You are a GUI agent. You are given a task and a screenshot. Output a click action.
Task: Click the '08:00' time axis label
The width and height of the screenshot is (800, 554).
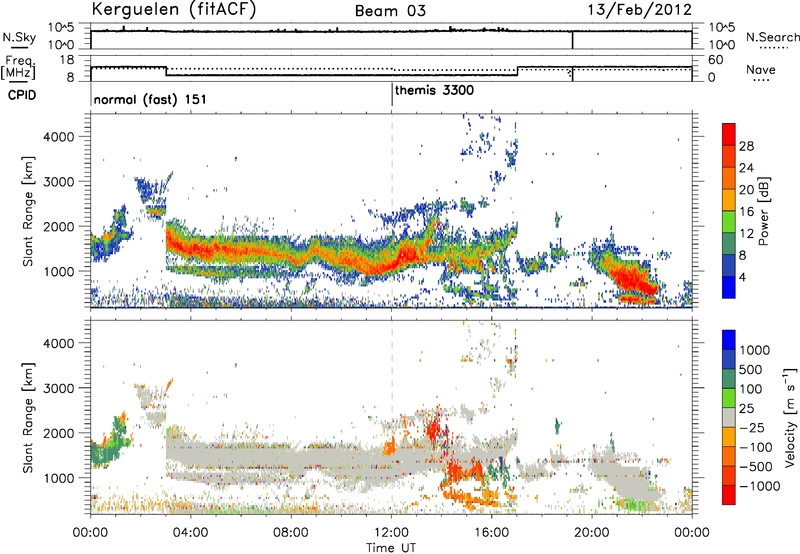(x=291, y=533)
